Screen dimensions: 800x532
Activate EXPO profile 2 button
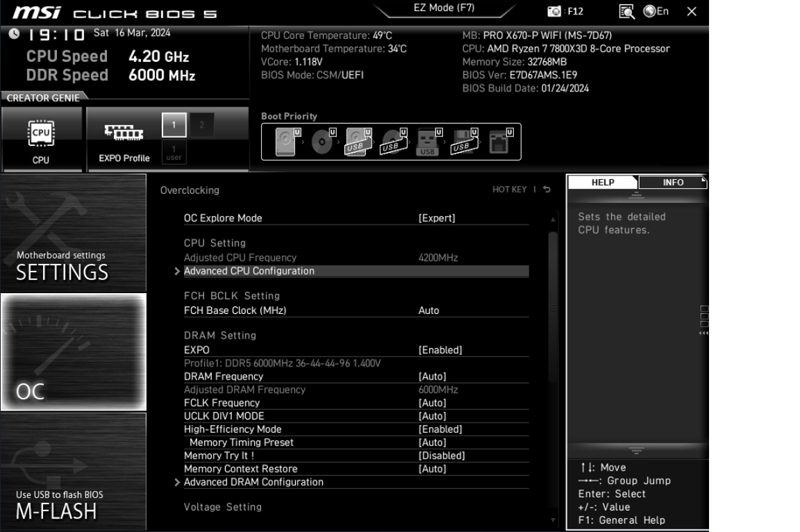[x=201, y=125]
